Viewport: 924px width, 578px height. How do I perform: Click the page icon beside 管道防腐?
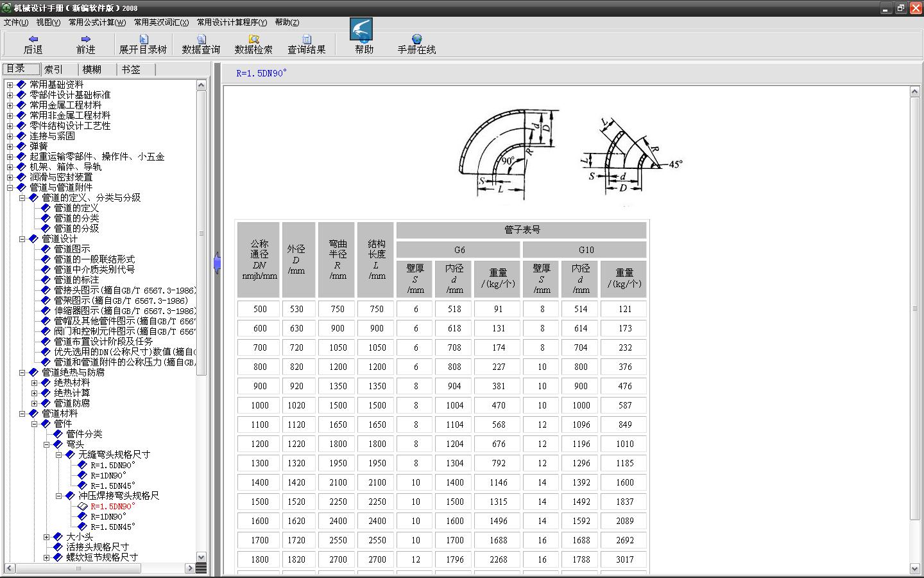[46, 403]
